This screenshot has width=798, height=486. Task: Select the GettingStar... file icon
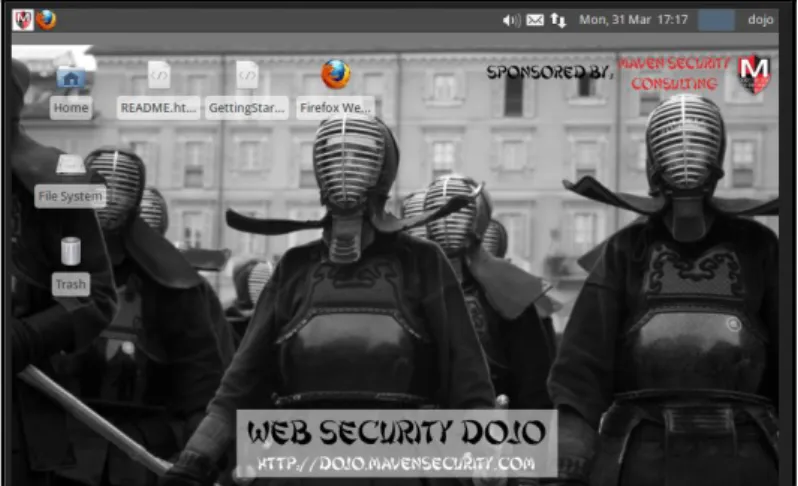[x=247, y=75]
